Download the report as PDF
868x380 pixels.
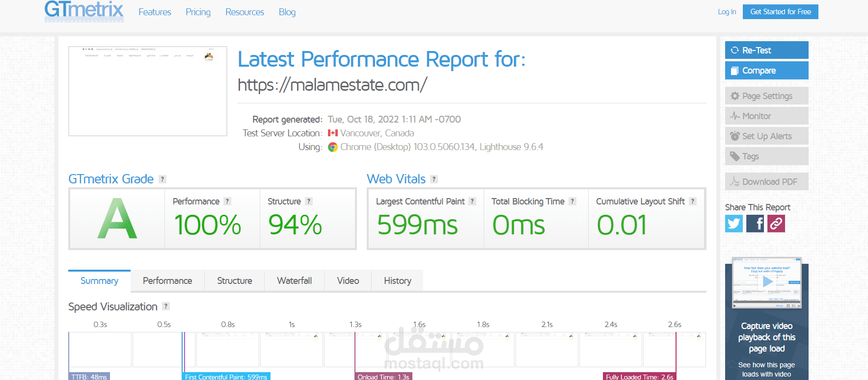(x=767, y=182)
